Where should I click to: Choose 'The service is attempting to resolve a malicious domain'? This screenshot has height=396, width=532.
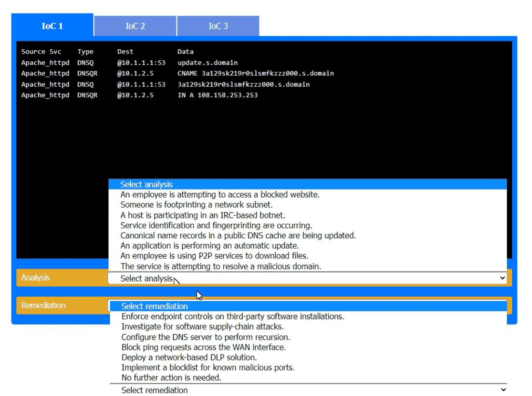click(x=220, y=266)
